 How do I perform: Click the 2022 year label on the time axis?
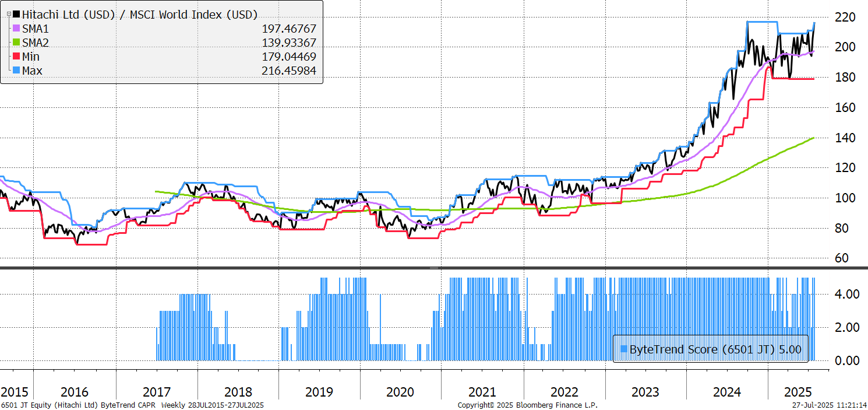(564, 391)
